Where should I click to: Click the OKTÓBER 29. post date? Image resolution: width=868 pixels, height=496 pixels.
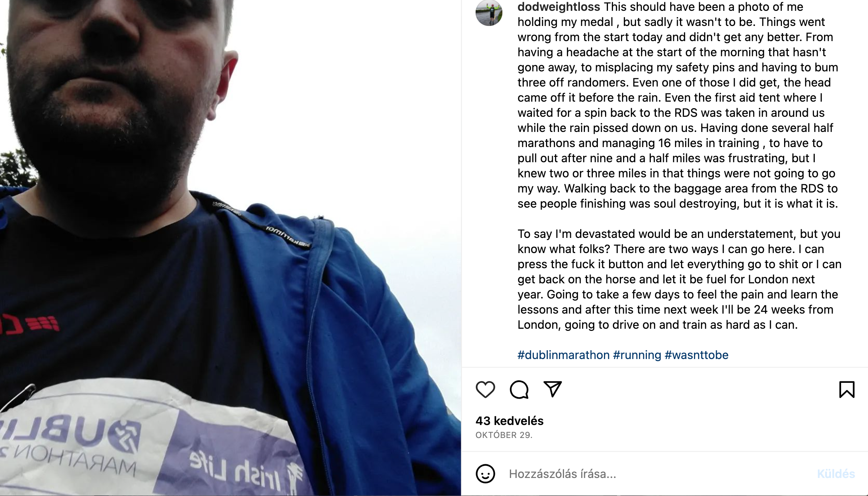pos(504,435)
